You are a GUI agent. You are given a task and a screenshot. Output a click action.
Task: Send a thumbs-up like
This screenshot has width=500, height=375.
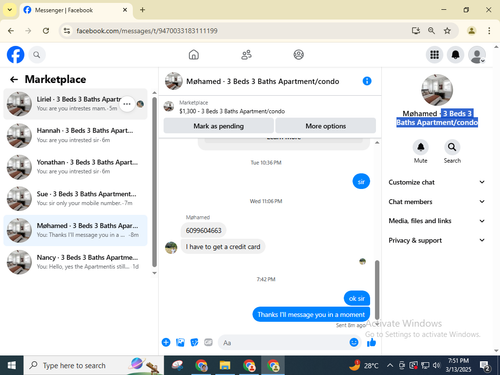371,342
